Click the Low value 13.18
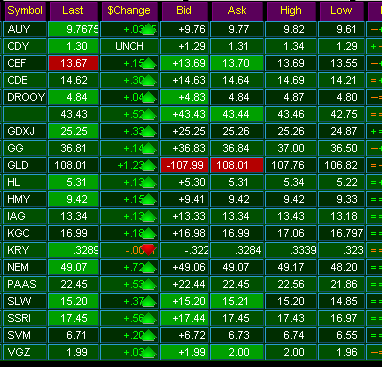Screen dimensions: 382x367 click(x=341, y=216)
